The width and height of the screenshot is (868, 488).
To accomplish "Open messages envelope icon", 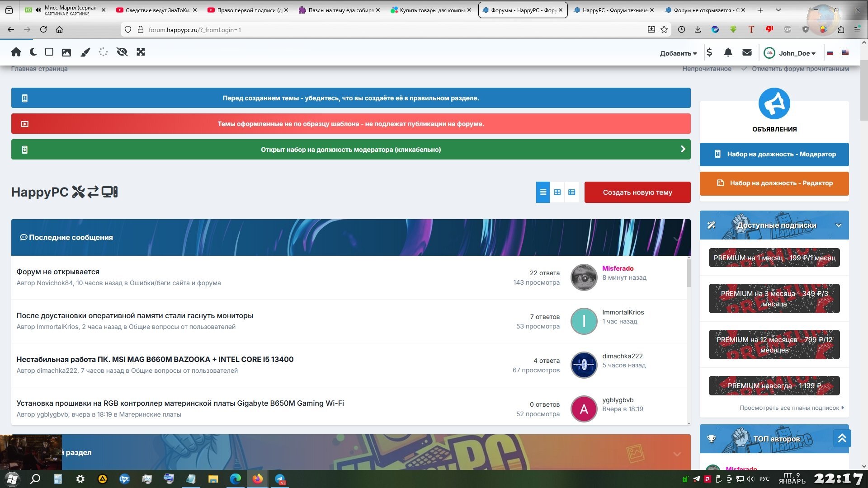I will click(747, 53).
